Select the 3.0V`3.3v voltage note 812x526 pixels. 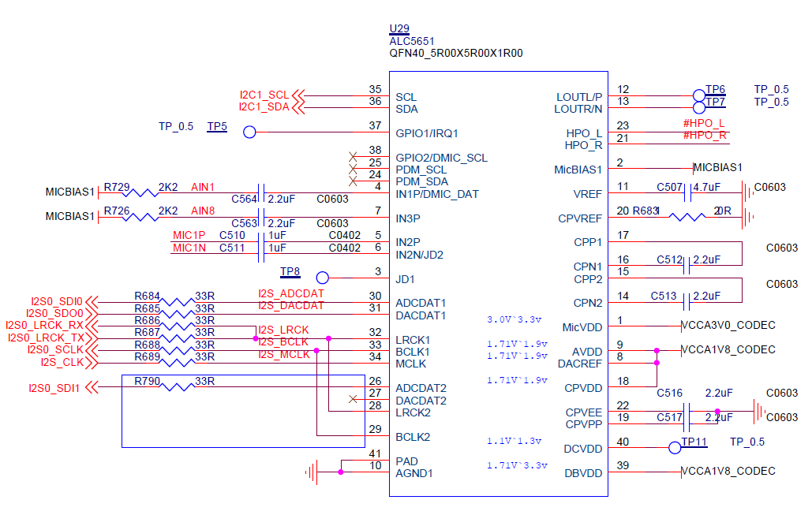coord(515,319)
